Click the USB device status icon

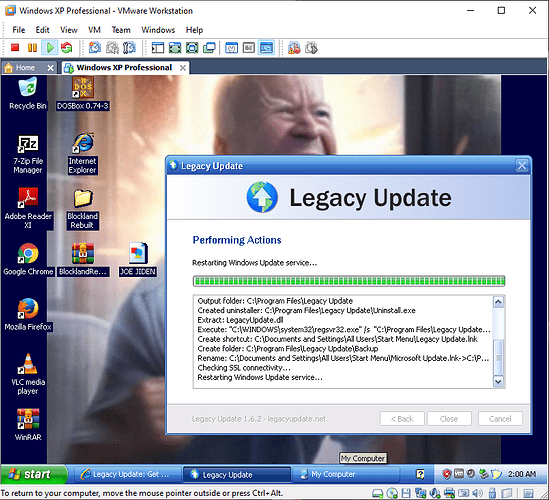point(492,493)
